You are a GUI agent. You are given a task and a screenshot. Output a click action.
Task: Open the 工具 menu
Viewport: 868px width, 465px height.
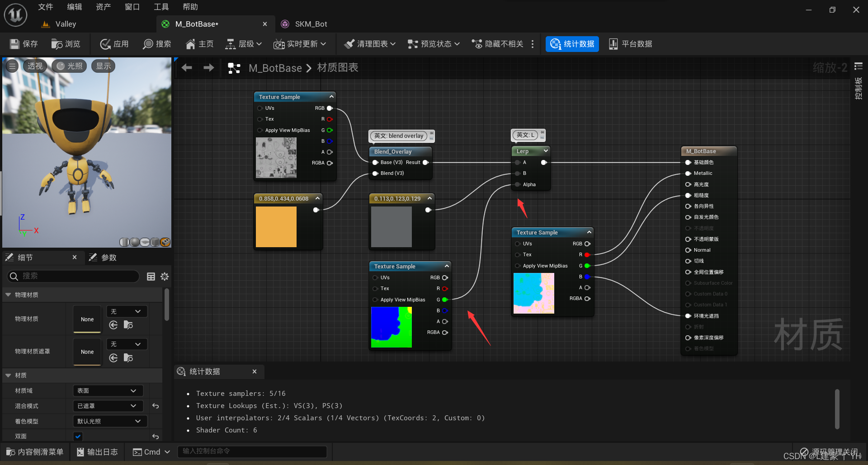coord(161,7)
